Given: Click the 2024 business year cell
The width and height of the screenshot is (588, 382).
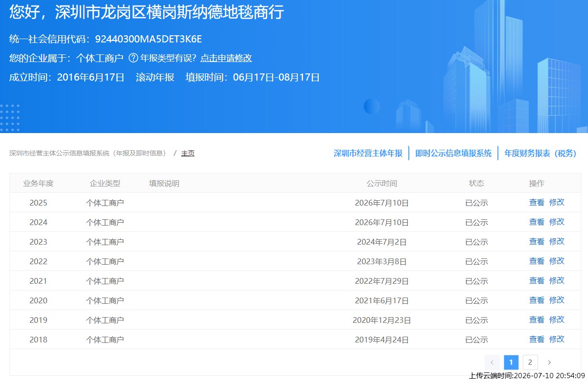Looking at the screenshot, I should [x=38, y=222].
